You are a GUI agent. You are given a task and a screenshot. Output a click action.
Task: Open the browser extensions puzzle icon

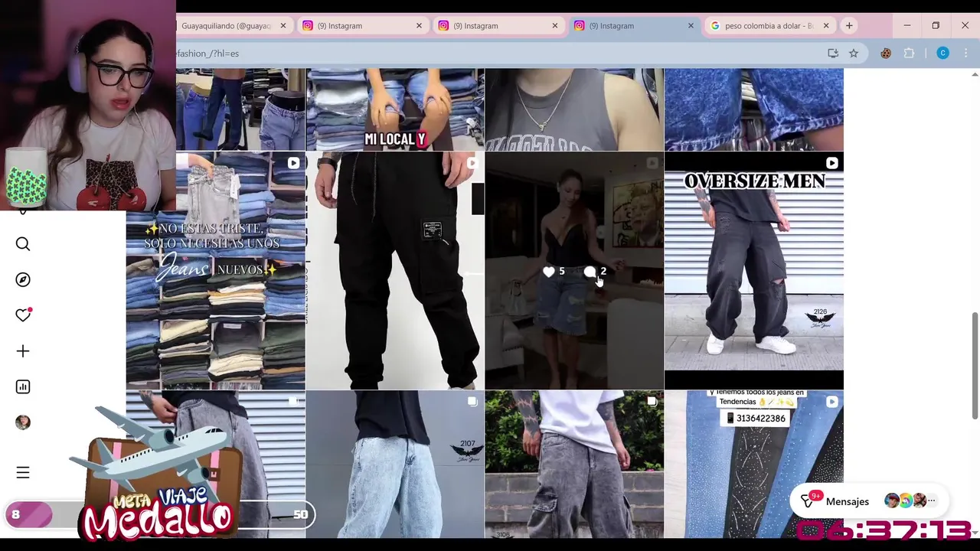coord(909,54)
